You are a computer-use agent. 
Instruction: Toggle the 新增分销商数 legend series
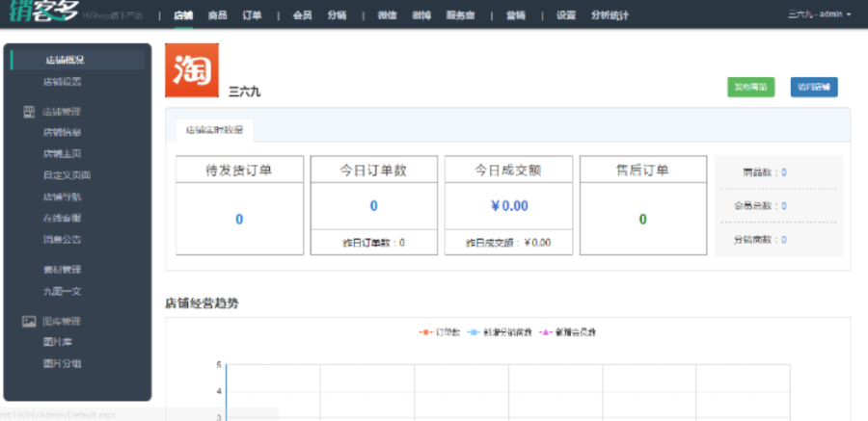pos(501,332)
